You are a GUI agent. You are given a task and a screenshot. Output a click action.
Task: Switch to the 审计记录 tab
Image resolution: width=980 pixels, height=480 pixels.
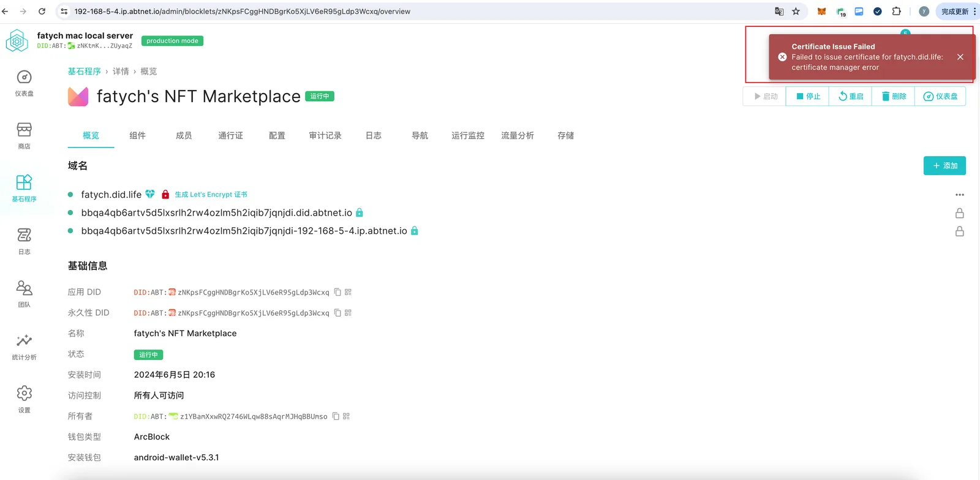pyautogui.click(x=325, y=135)
